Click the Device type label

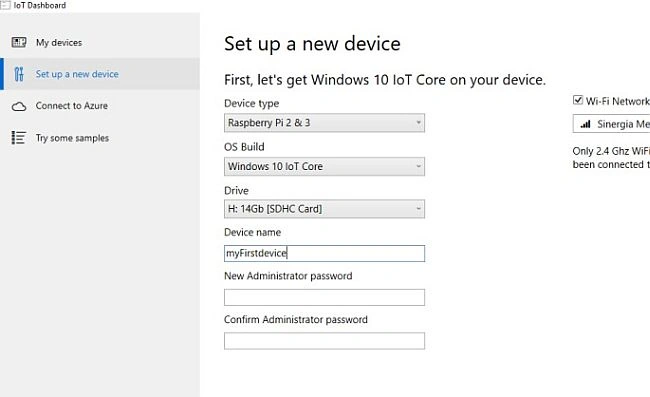pyautogui.click(x=251, y=103)
